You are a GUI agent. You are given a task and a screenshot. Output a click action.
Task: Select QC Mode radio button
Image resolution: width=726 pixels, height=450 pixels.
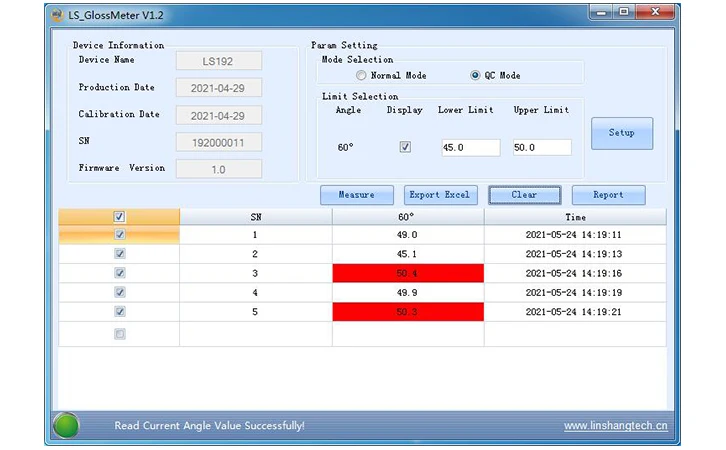475,75
